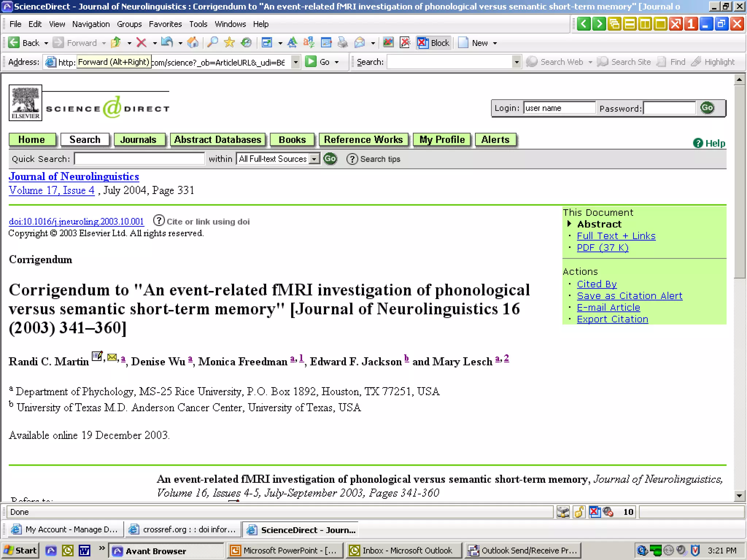The height and width of the screenshot is (560, 747).
Task: Click e-mail envelope icon beside Randi C. Martin
Action: [112, 357]
